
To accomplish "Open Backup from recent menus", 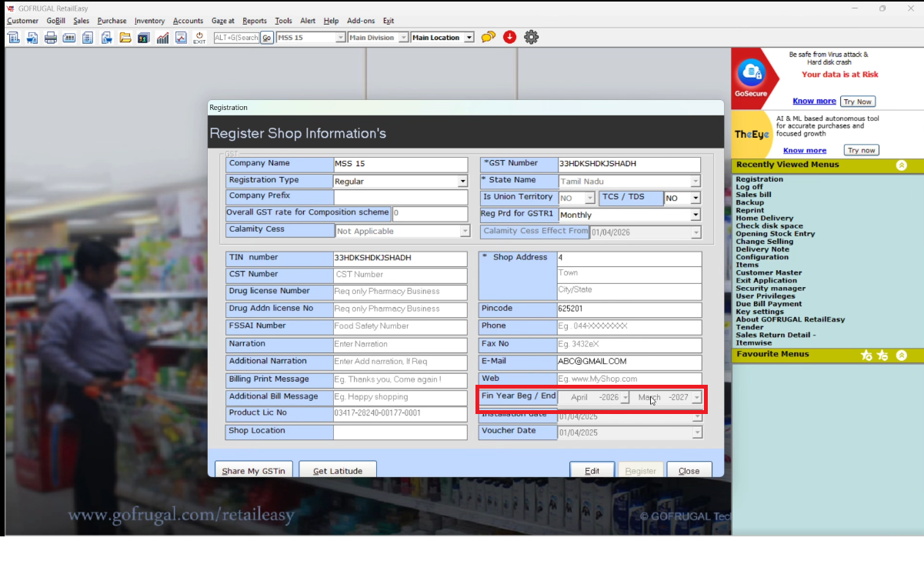I will pos(749,202).
